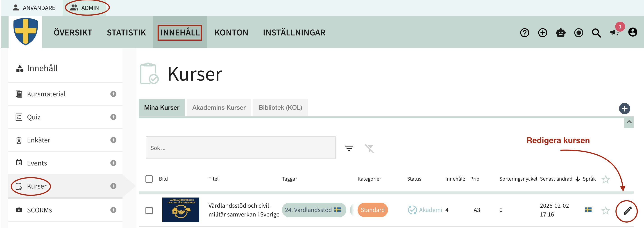Click inside the Sök search field
Screen dimensions: 644x228
[240, 148]
